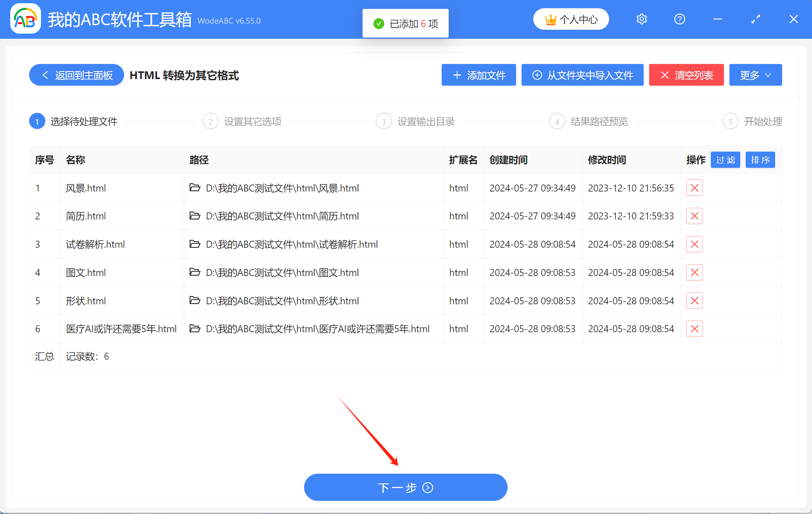Clear list with 清空列表 button
This screenshot has width=812, height=514.
point(686,75)
